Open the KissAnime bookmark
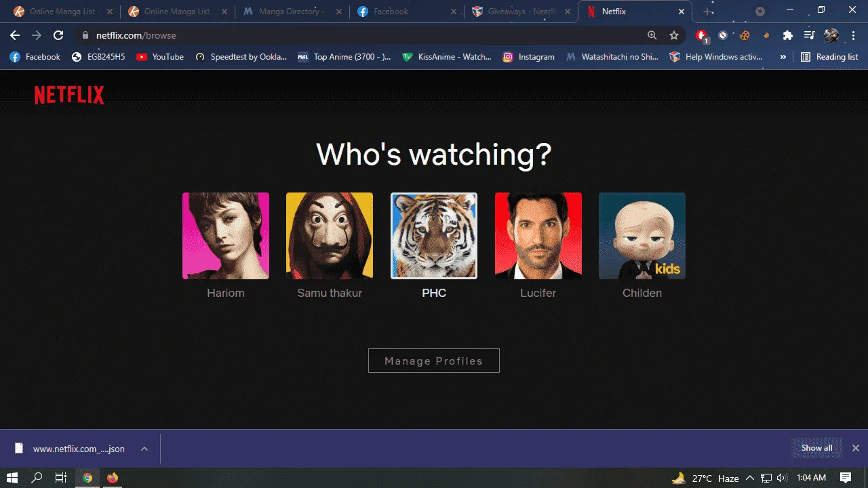Viewport: 868px width, 488px height. [447, 57]
